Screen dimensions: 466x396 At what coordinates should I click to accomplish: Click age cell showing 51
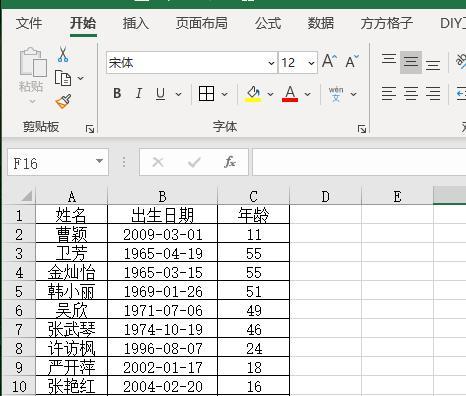253,291
